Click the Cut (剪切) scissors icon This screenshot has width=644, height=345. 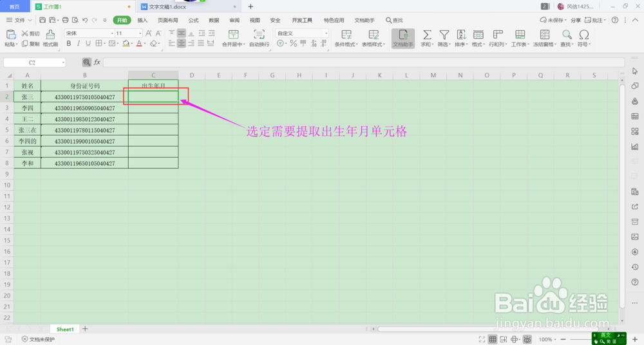(x=25, y=33)
